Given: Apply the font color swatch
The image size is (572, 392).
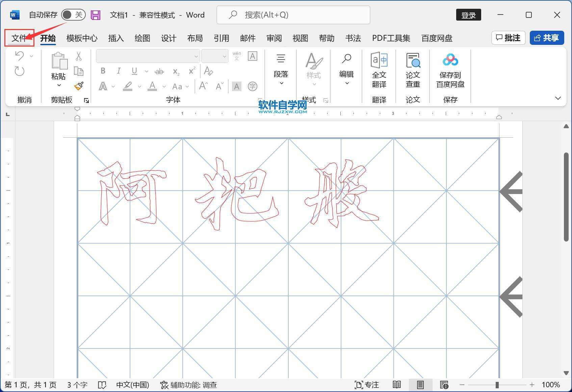Looking at the screenshot, I should click(153, 86).
